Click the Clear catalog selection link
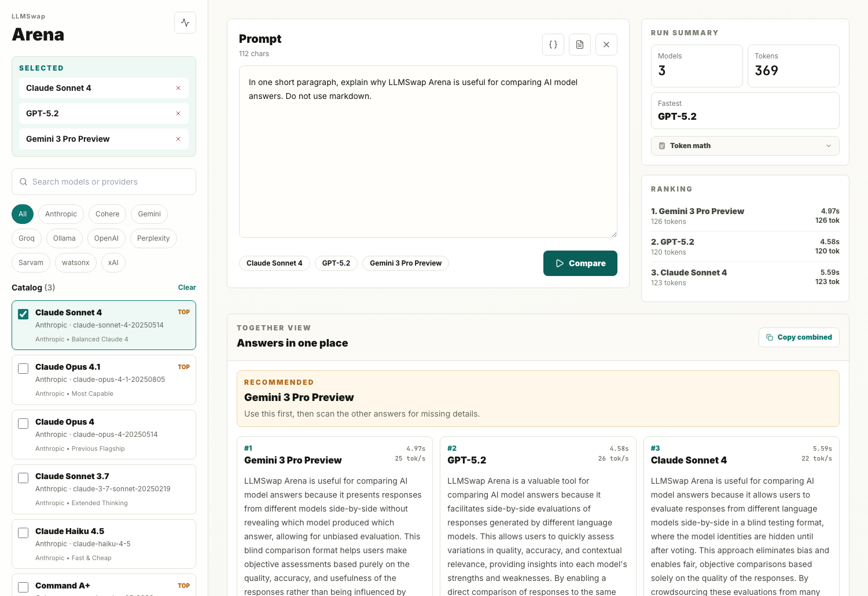 pyautogui.click(x=187, y=288)
